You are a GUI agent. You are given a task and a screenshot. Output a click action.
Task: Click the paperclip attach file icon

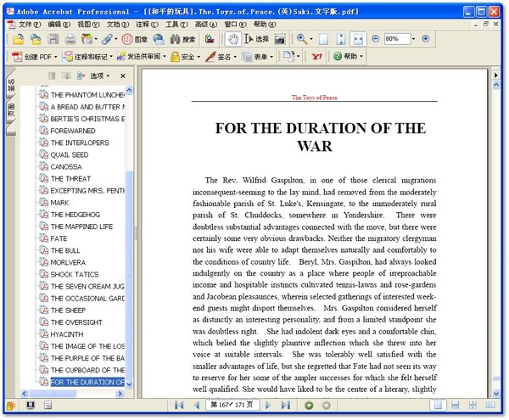107,39
